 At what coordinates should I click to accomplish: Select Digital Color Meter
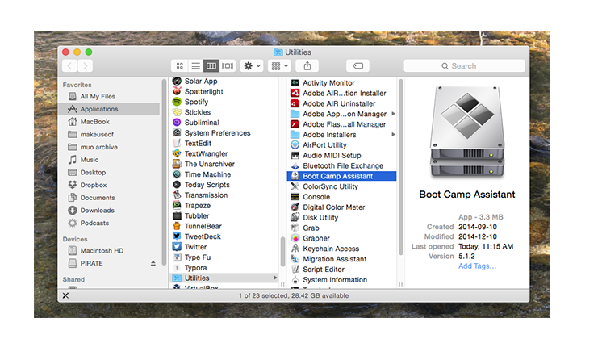(333, 207)
